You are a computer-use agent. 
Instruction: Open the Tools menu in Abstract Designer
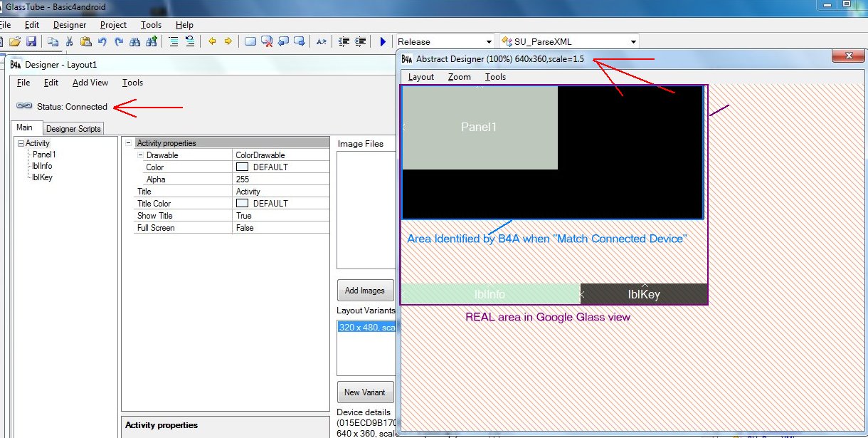(x=496, y=77)
